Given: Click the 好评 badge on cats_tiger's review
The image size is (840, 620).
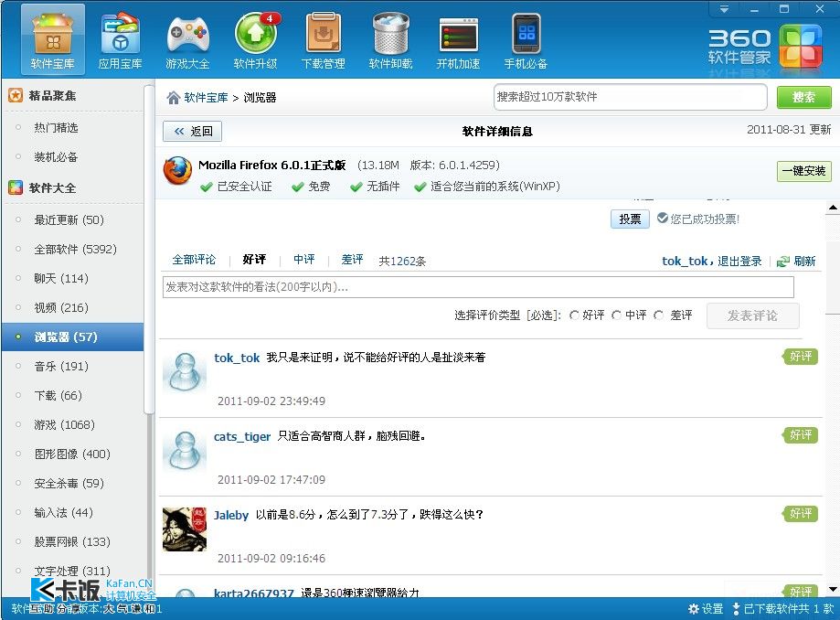Looking at the screenshot, I should [x=801, y=434].
